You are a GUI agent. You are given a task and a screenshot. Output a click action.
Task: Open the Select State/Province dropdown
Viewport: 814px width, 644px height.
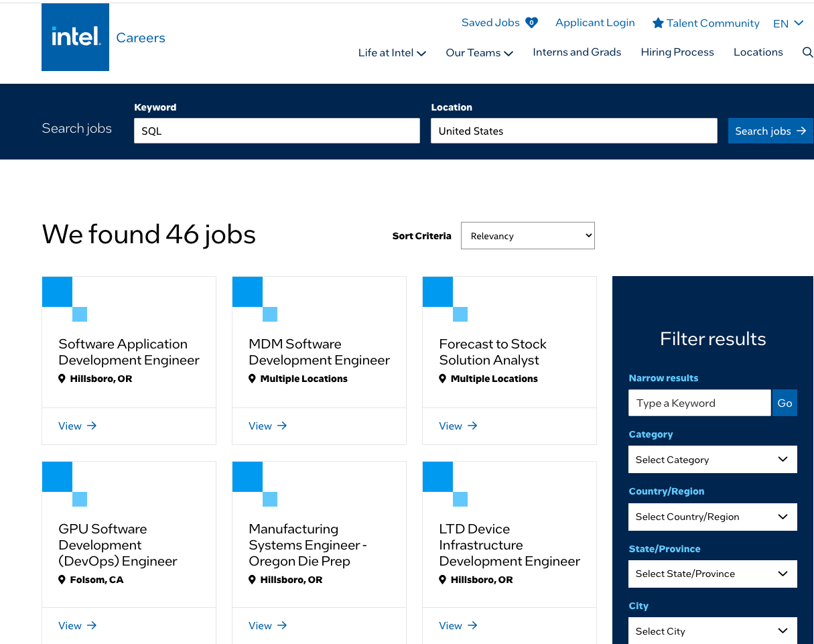(x=713, y=574)
